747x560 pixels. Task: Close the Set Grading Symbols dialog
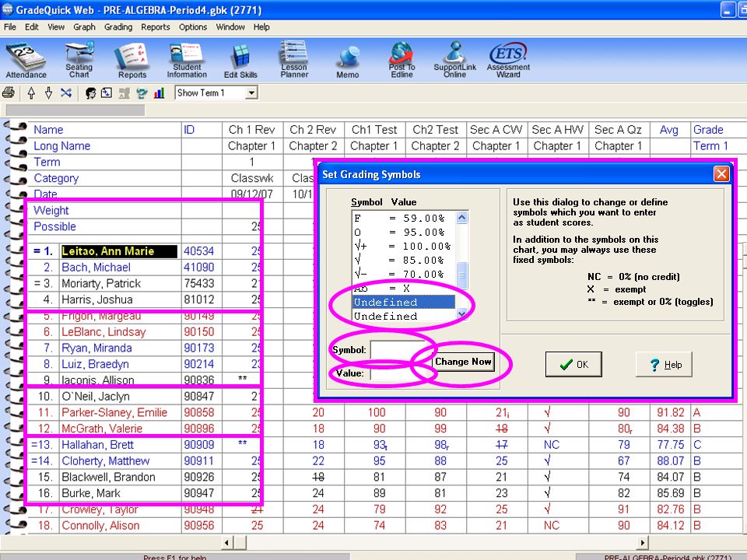click(x=721, y=173)
